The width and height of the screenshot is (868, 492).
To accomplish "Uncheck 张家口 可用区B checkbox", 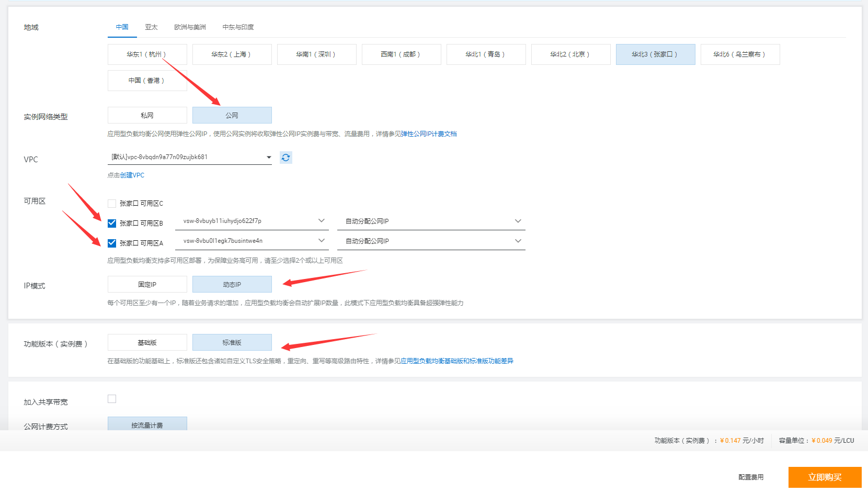I will pos(112,223).
